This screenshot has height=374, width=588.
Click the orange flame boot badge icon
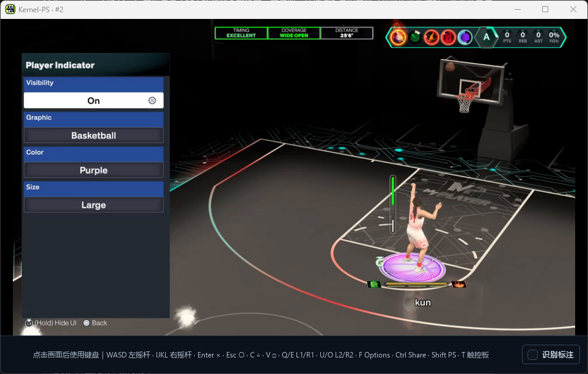tap(432, 37)
